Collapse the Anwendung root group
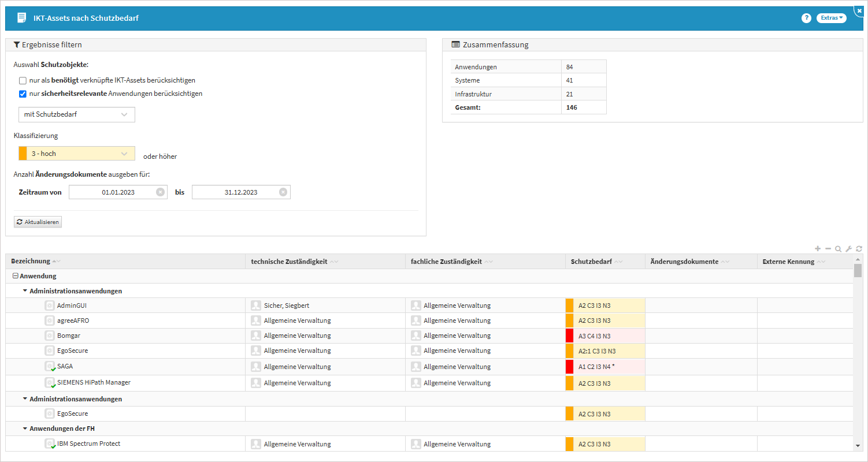The width and height of the screenshot is (868, 462). [x=16, y=276]
